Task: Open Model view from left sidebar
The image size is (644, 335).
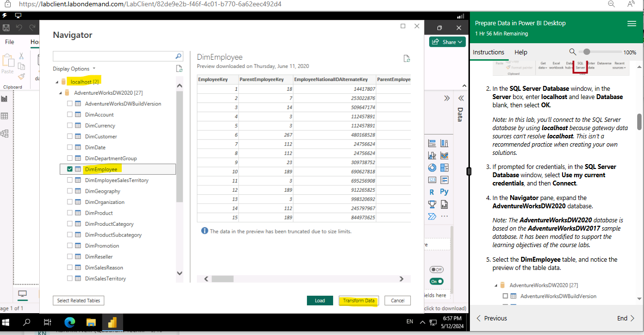Action: tap(4, 134)
